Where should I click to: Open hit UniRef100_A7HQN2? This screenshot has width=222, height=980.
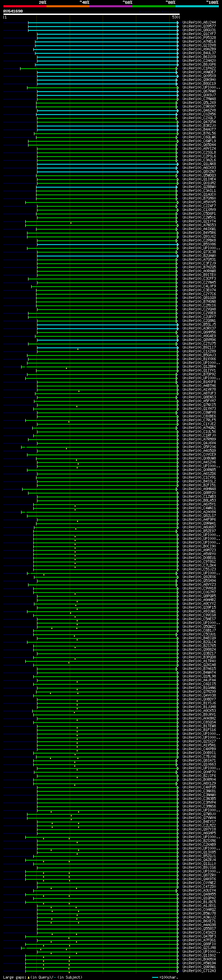[199, 428]
